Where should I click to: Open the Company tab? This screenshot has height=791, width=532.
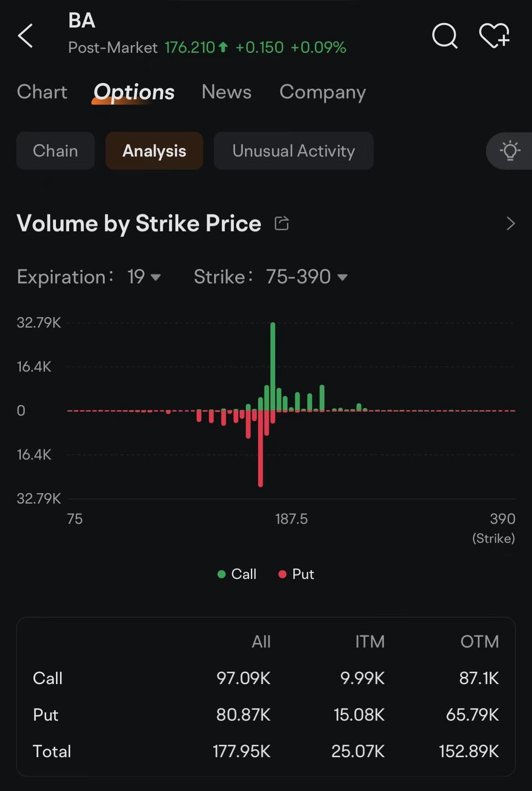tap(323, 92)
